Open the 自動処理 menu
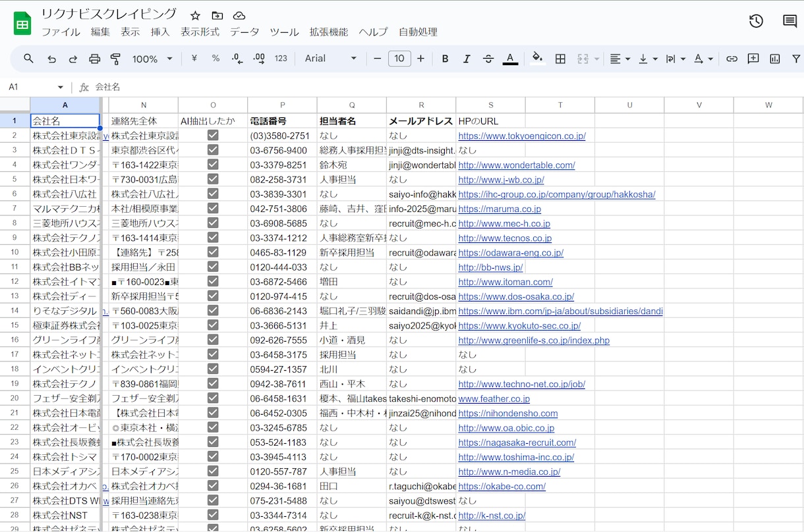Viewport: 804px width, 532px height. [418, 32]
